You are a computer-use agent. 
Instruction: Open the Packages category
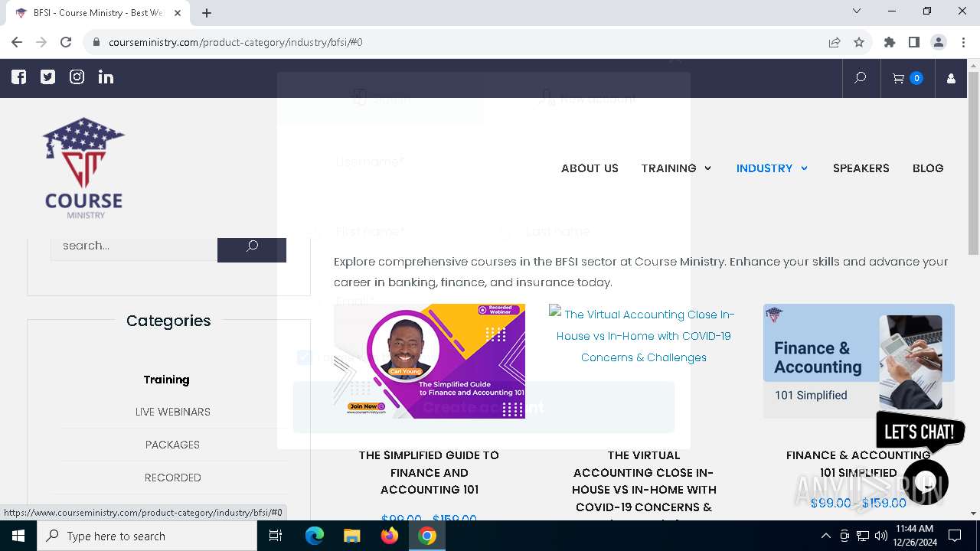(173, 445)
